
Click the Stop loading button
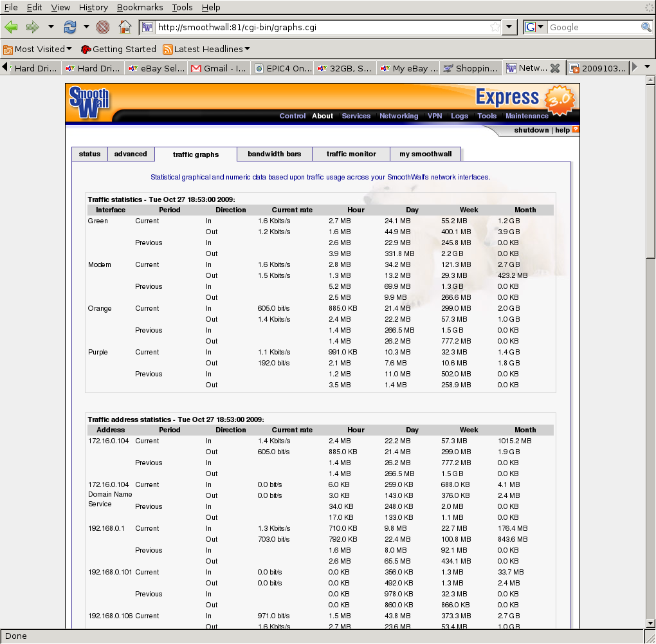click(x=103, y=27)
